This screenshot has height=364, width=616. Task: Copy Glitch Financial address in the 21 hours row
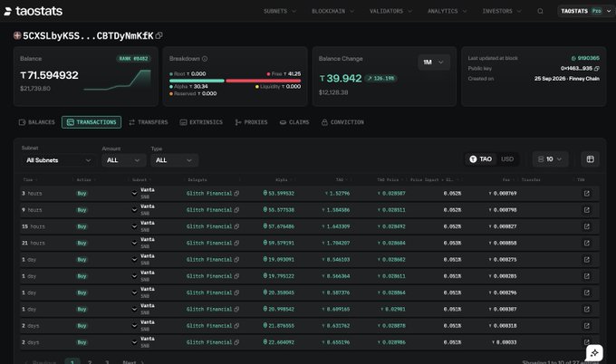(x=236, y=243)
